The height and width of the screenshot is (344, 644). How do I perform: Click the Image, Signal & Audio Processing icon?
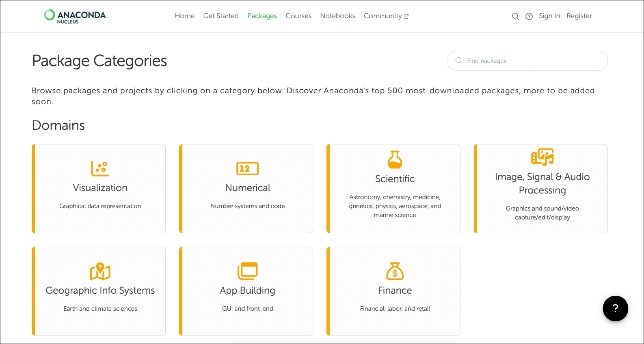point(542,157)
